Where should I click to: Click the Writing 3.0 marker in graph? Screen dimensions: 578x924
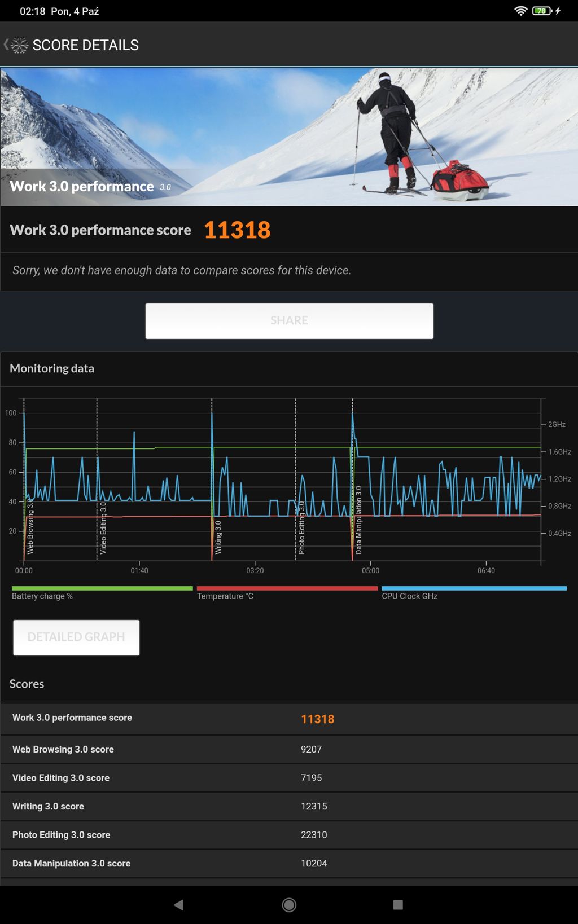(x=218, y=537)
